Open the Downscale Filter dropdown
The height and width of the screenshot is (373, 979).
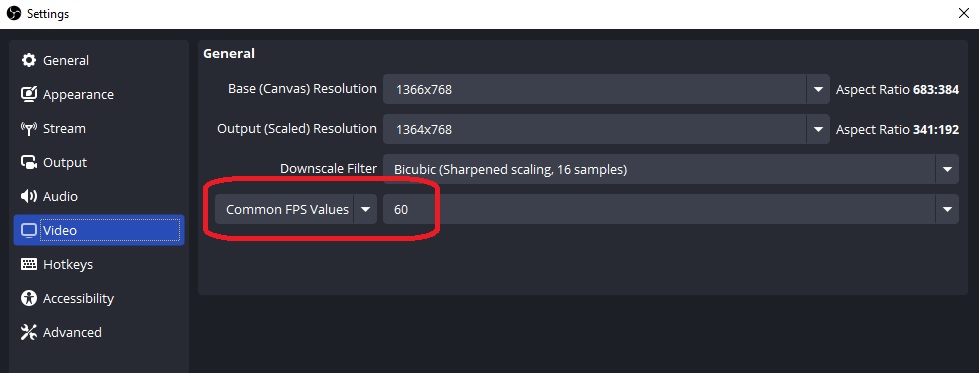[671, 169]
